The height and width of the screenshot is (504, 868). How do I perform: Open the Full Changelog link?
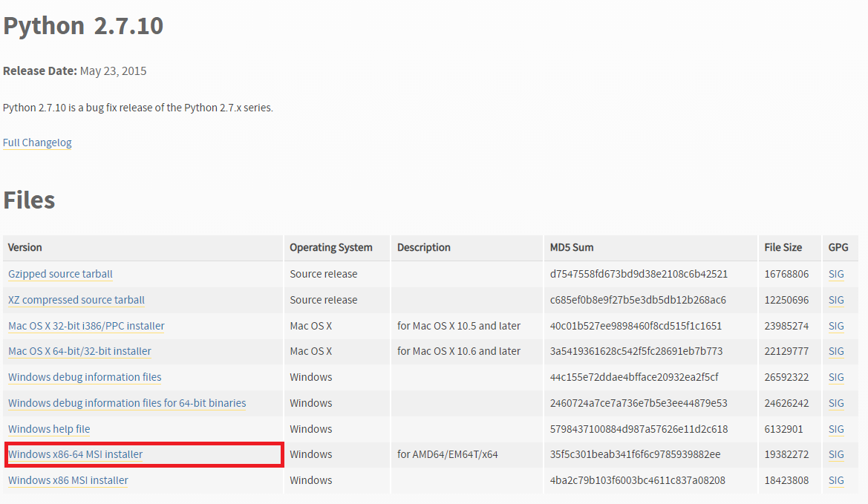[37, 143]
